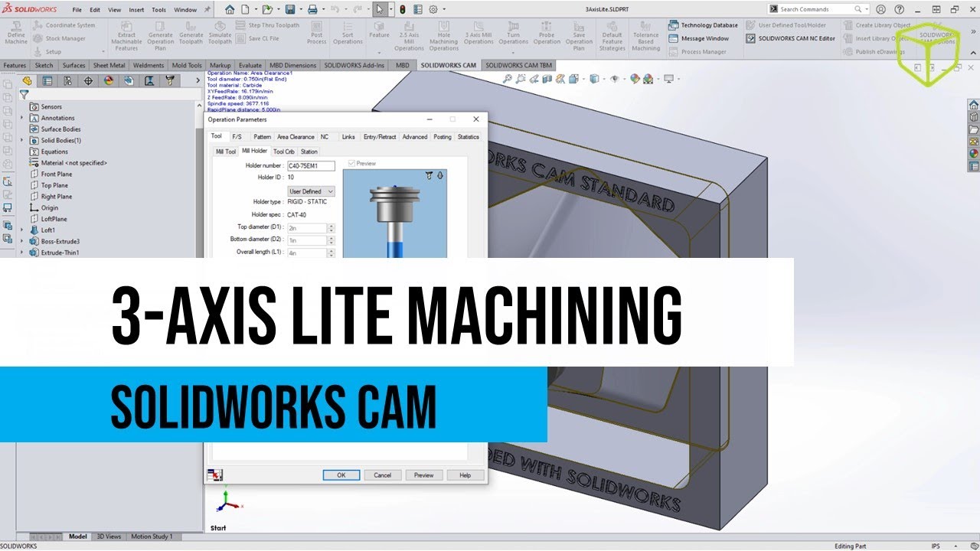The image size is (980, 551).
Task: Rebuild the model with the traffic light icon
Action: [403, 10]
